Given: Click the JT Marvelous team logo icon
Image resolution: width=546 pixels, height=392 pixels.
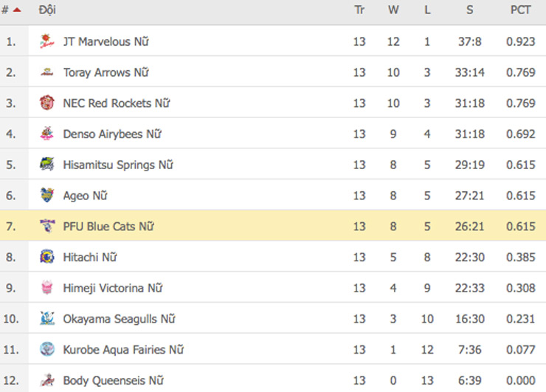Looking at the screenshot, I should (47, 41).
